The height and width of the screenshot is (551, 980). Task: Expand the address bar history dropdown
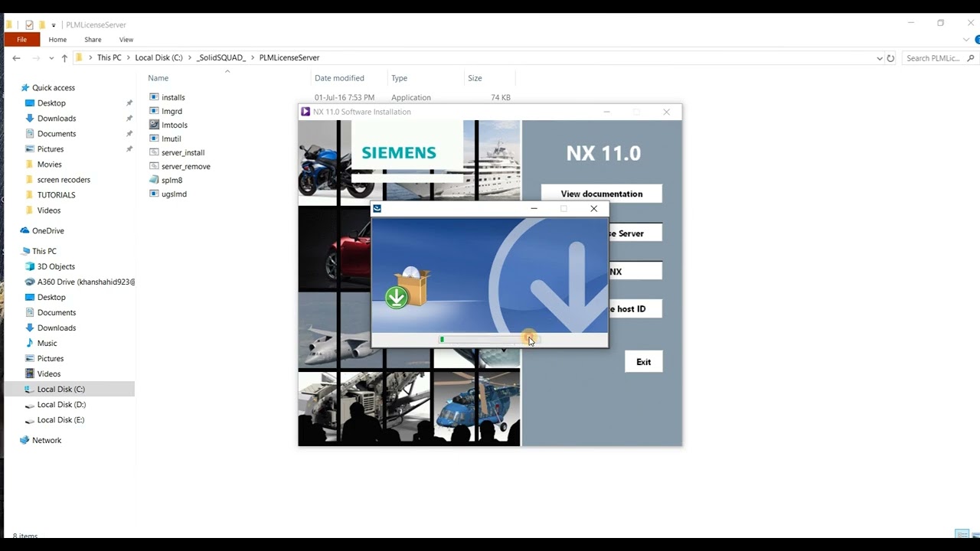(x=879, y=58)
